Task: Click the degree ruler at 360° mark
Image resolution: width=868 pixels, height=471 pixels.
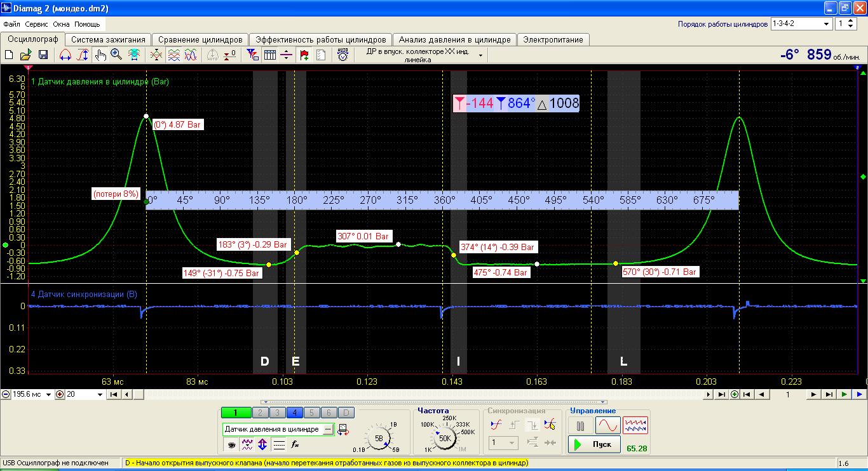Action: [x=444, y=200]
